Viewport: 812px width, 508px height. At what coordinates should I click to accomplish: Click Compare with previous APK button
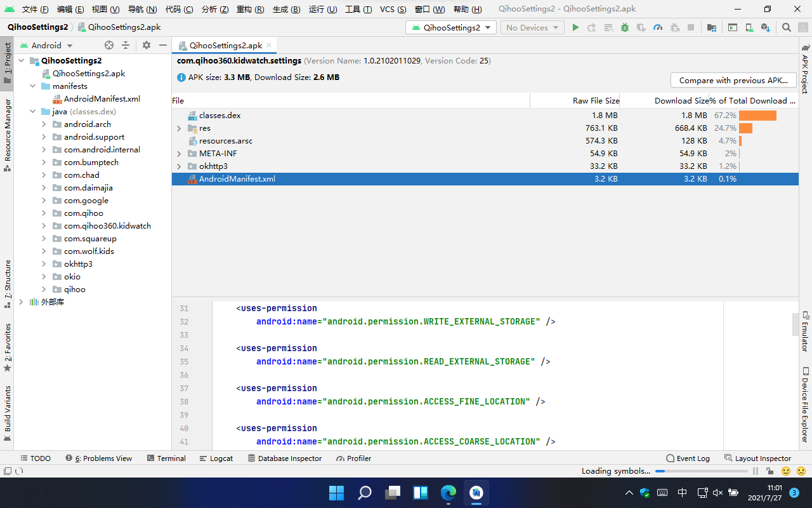click(x=733, y=80)
